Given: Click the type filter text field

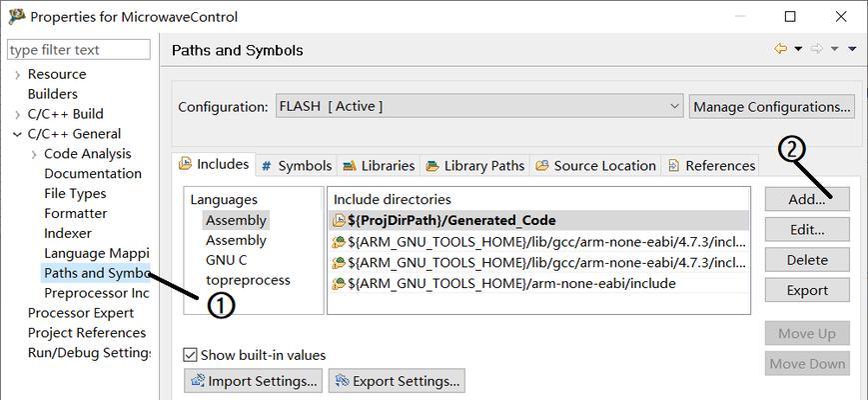Looking at the screenshot, I should (x=79, y=50).
